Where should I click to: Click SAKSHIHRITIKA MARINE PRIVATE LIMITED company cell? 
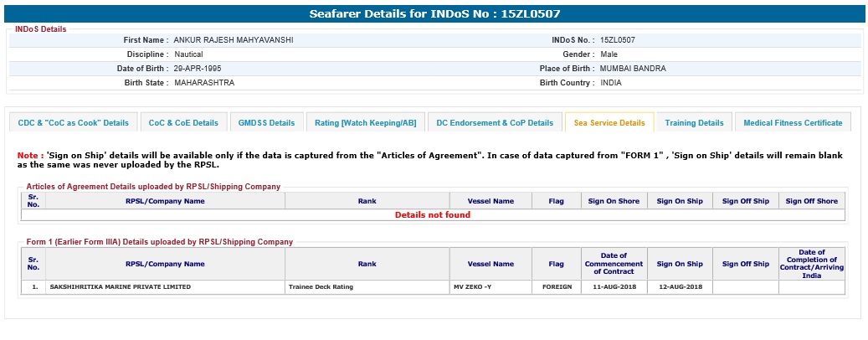point(121,287)
